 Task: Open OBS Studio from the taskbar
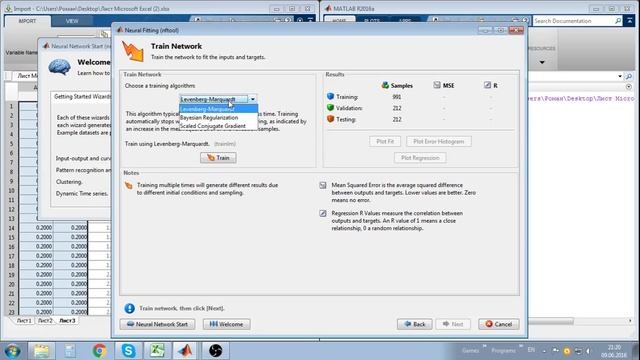(216, 351)
